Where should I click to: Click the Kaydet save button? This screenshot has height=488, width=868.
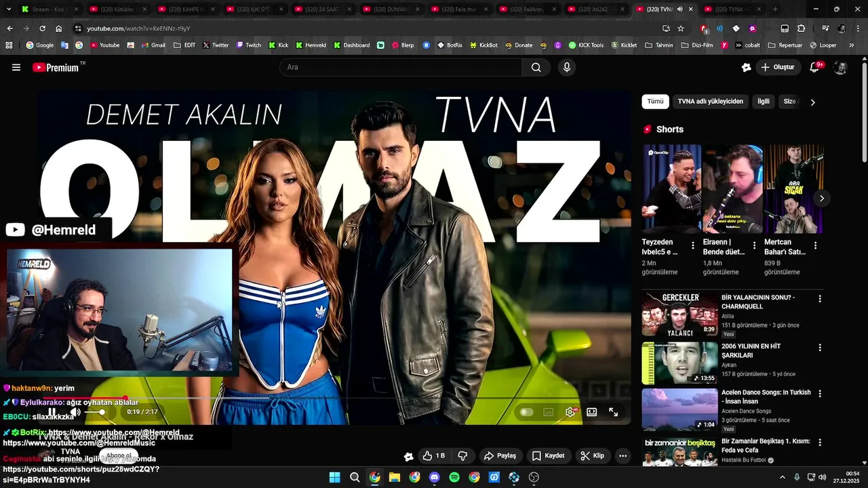[548, 456]
